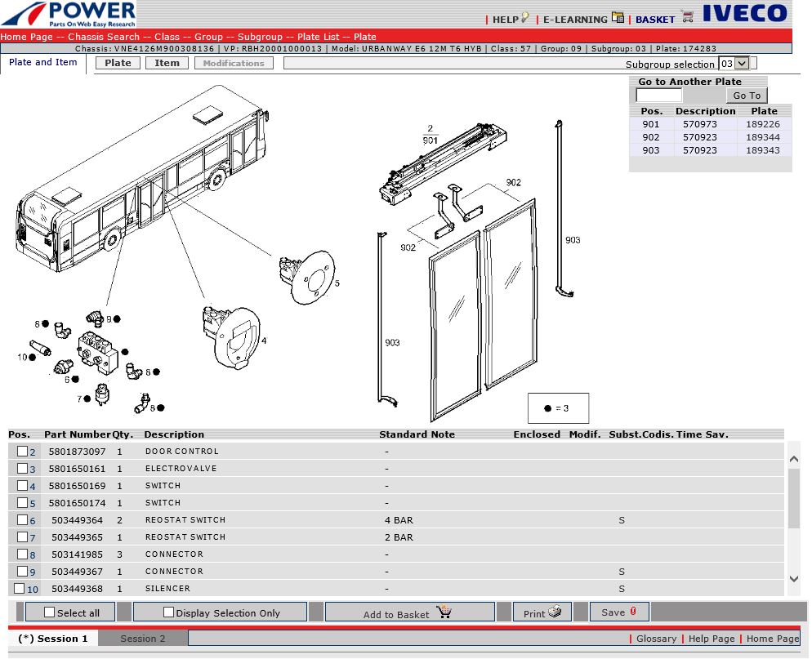Enable Display Selection Only checkbox

[x=169, y=612]
